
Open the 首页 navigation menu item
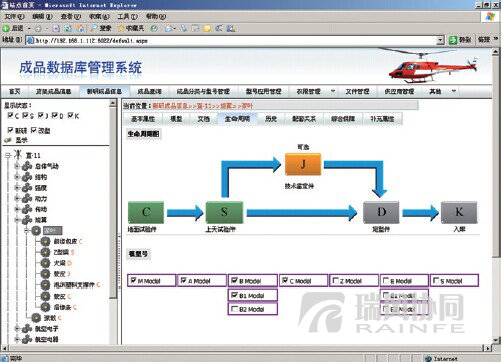14,91
